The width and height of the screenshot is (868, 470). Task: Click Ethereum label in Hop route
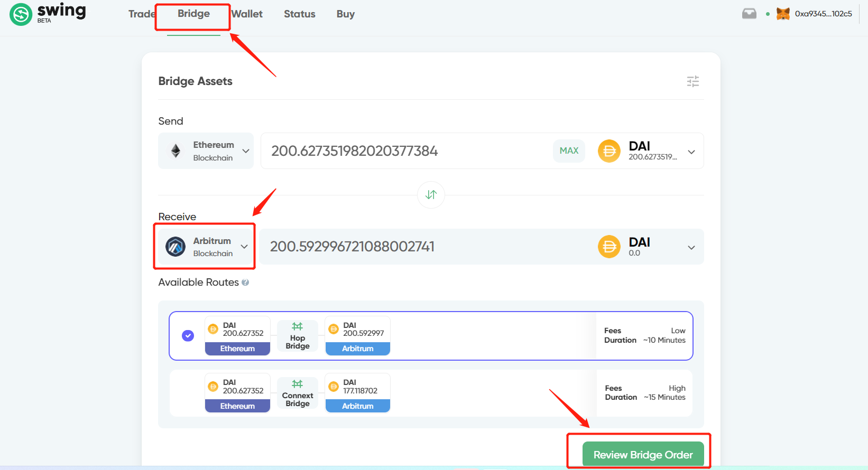[x=237, y=349]
